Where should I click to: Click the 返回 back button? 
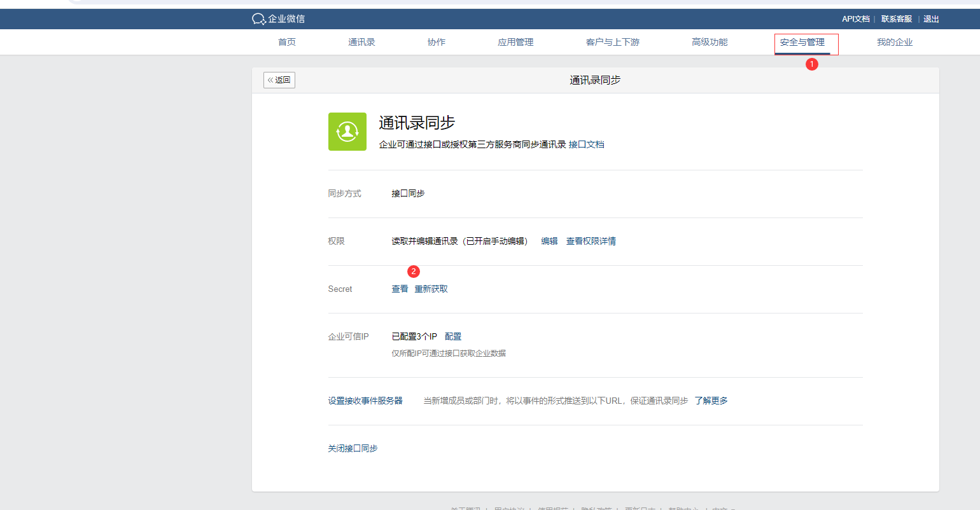click(x=279, y=80)
